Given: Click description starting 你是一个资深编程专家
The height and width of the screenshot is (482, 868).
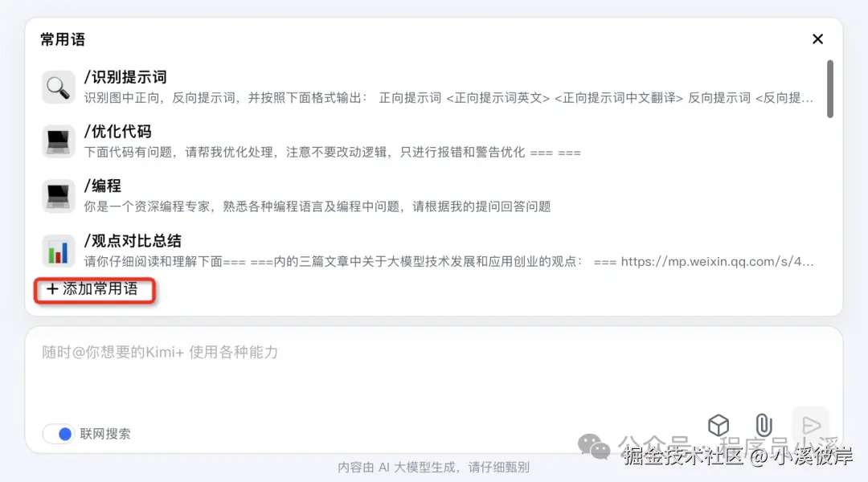Looking at the screenshot, I should 317,206.
